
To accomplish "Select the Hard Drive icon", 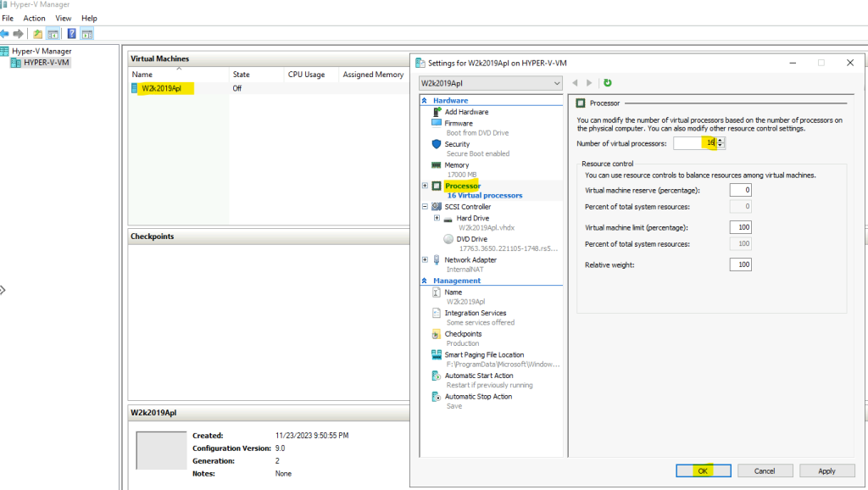I will (x=448, y=219).
